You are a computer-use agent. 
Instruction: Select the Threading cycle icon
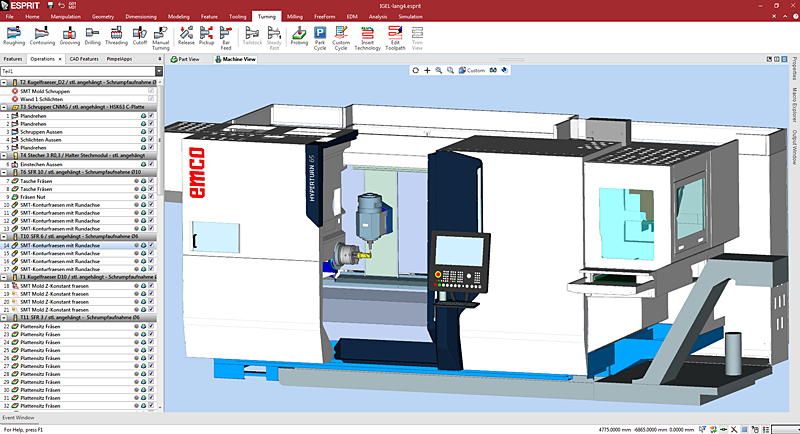(116, 37)
